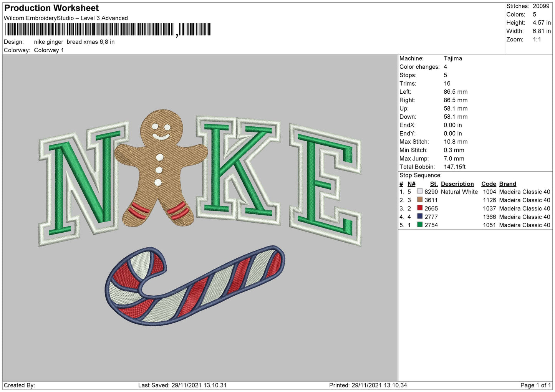Click the 'Stop Sequence:' heading
The width and height of the screenshot is (555, 392).
421,175
